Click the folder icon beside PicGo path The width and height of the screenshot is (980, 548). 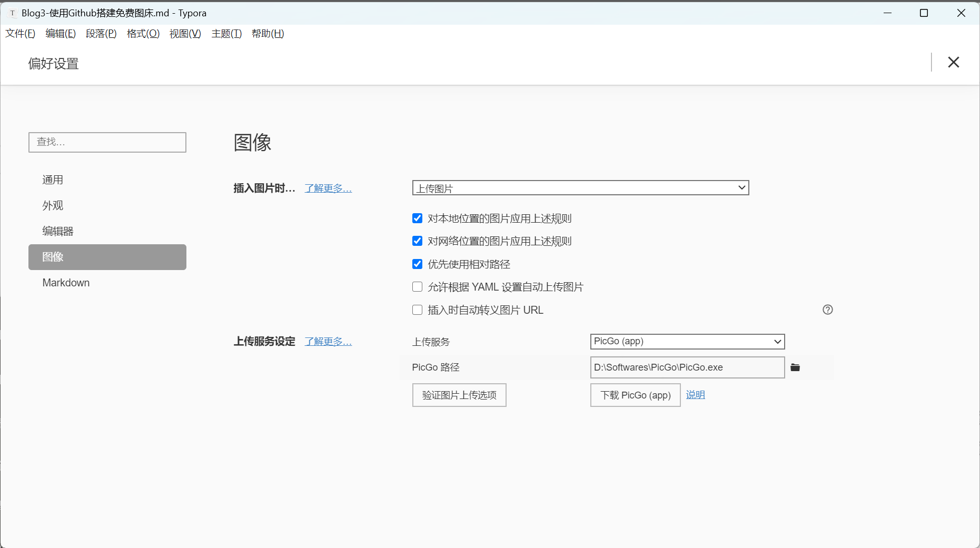coord(795,367)
